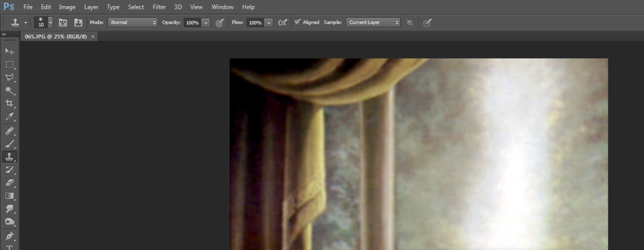
Task: Select the Move tool
Action: coord(10,51)
